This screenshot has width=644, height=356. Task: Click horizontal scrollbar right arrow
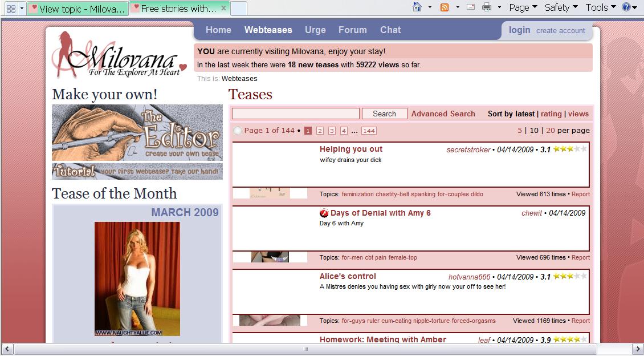pos(637,349)
